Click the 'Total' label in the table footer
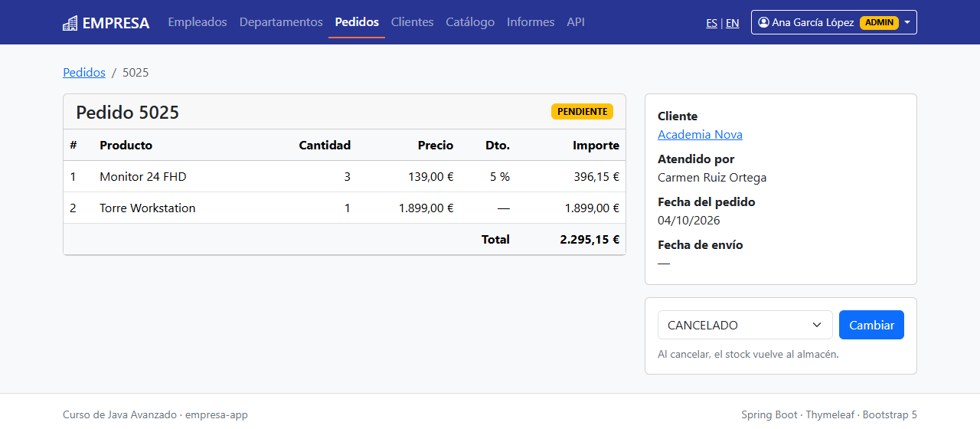The width and height of the screenshot is (980, 429). pos(495,240)
